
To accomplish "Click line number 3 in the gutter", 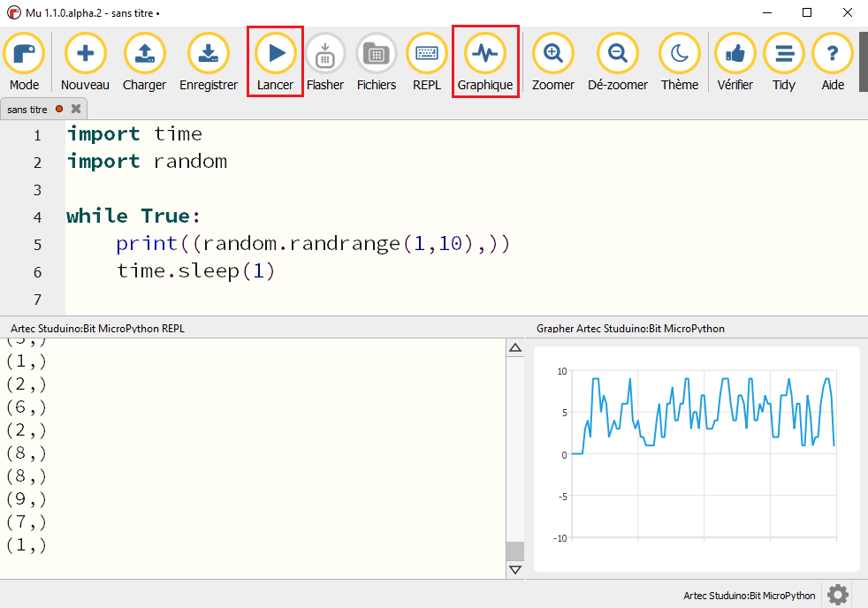I will tap(37, 190).
